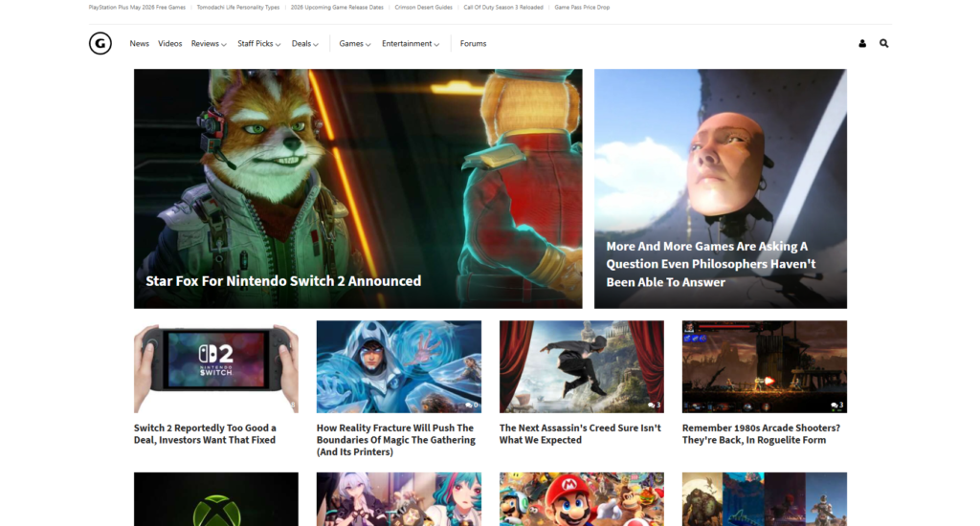This screenshot has width=980, height=526.
Task: Read Switch 2 Reportedly Too Good a Deal article
Action: (x=205, y=434)
